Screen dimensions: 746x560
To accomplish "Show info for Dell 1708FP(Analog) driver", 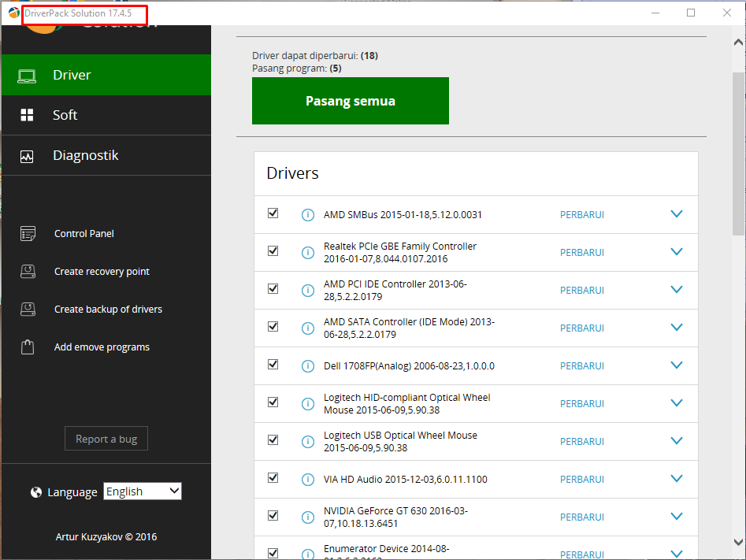I will (308, 366).
